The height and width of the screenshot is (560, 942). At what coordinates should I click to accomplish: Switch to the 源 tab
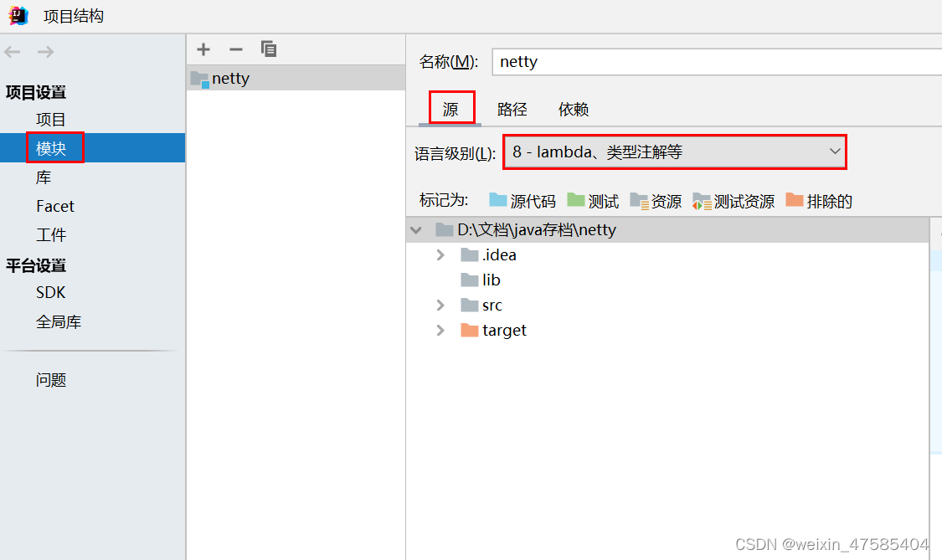(x=450, y=109)
